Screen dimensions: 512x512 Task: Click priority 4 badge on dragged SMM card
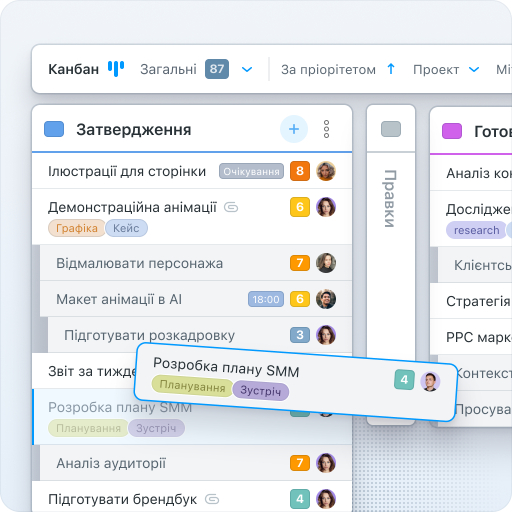pos(404,380)
